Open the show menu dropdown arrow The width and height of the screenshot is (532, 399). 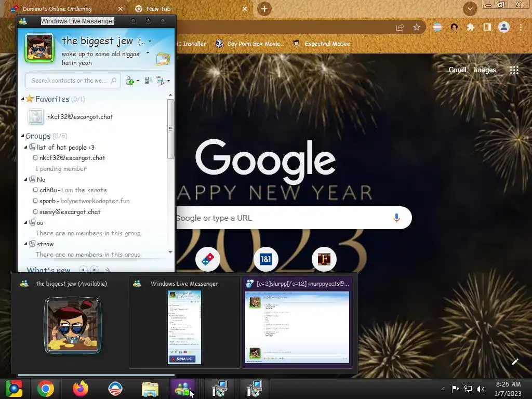coord(169,81)
